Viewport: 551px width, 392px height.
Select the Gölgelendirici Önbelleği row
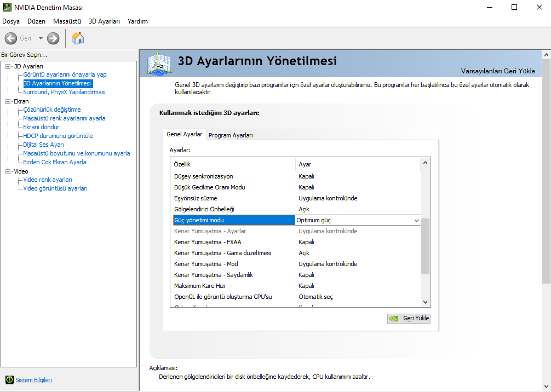click(x=296, y=209)
